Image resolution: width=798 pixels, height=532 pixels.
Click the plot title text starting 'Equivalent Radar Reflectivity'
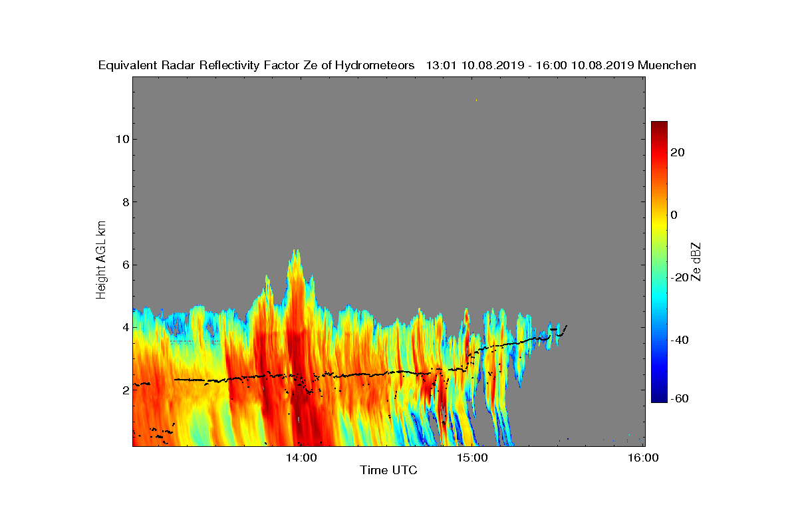[x=397, y=65]
